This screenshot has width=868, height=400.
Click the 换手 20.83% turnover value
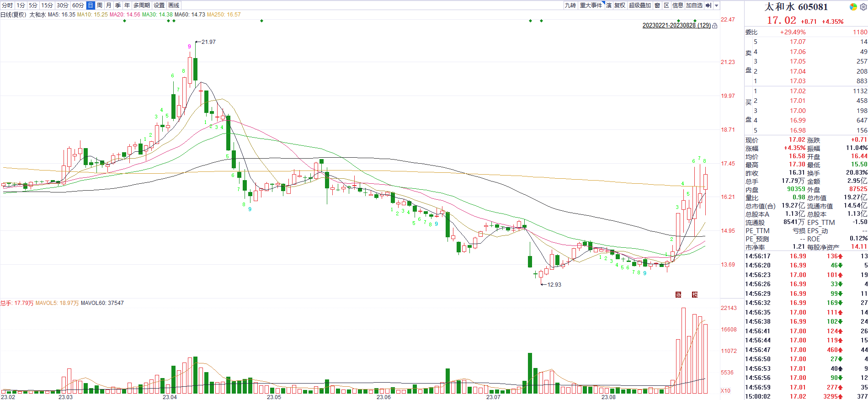tap(857, 172)
